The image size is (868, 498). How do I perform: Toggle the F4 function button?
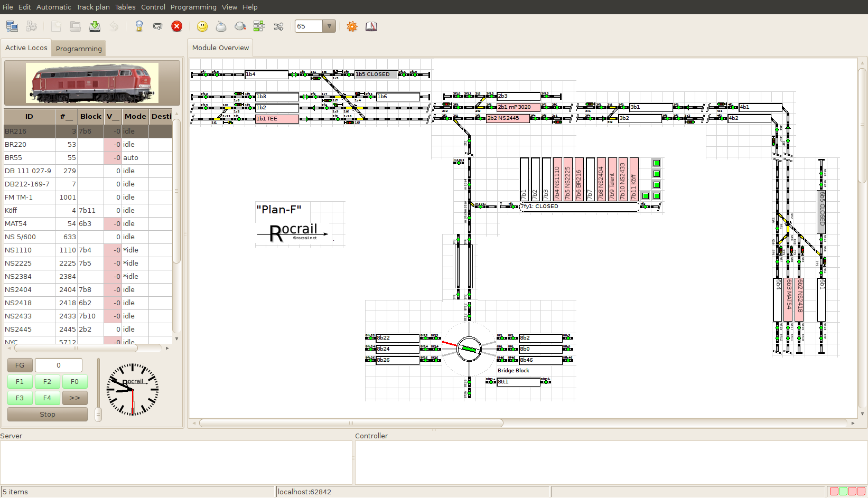(47, 398)
